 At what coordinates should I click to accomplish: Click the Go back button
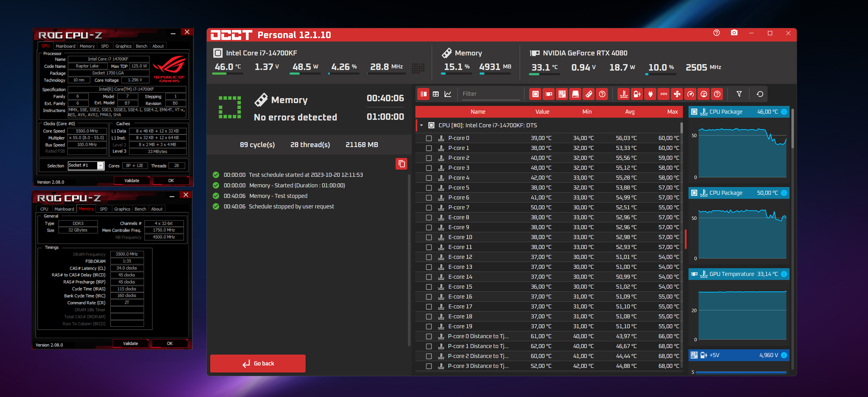tap(258, 363)
